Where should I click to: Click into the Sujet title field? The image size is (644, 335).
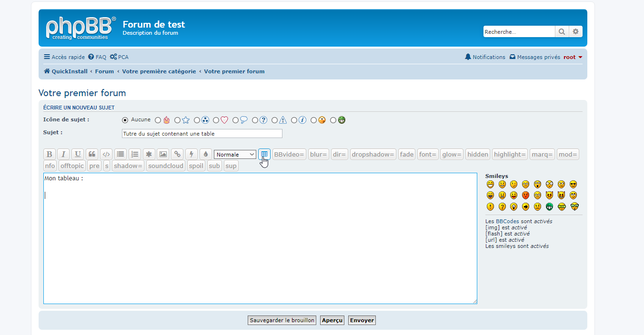click(x=202, y=134)
